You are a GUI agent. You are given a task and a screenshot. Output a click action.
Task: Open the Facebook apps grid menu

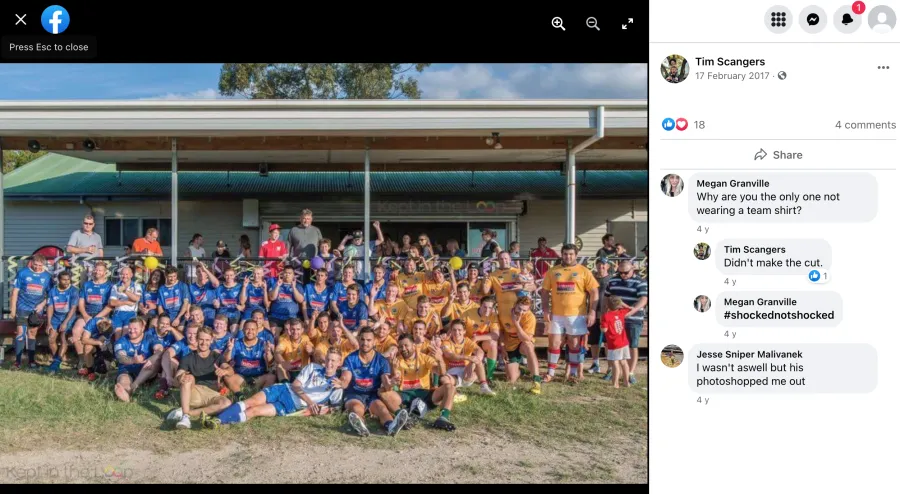tap(778, 20)
